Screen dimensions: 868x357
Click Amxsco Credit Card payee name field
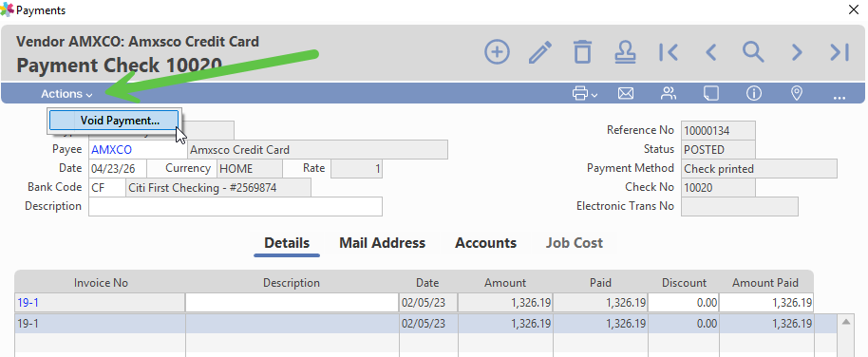tap(318, 149)
